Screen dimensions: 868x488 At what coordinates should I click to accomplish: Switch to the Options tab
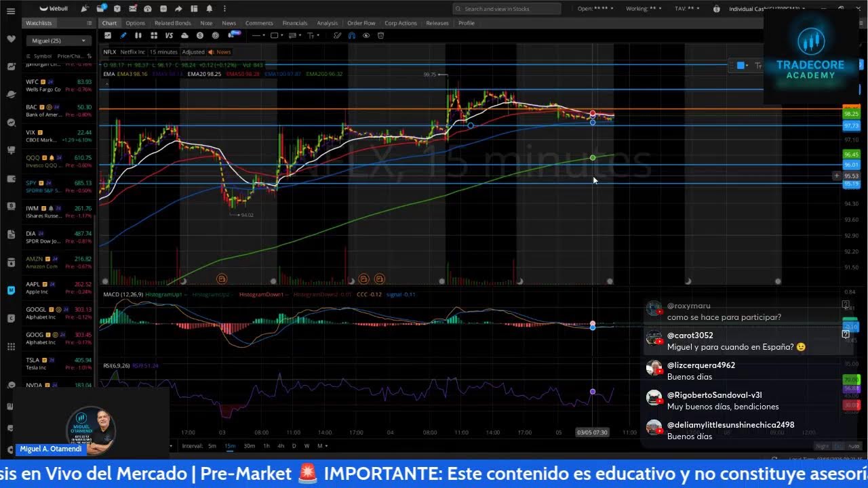135,23
